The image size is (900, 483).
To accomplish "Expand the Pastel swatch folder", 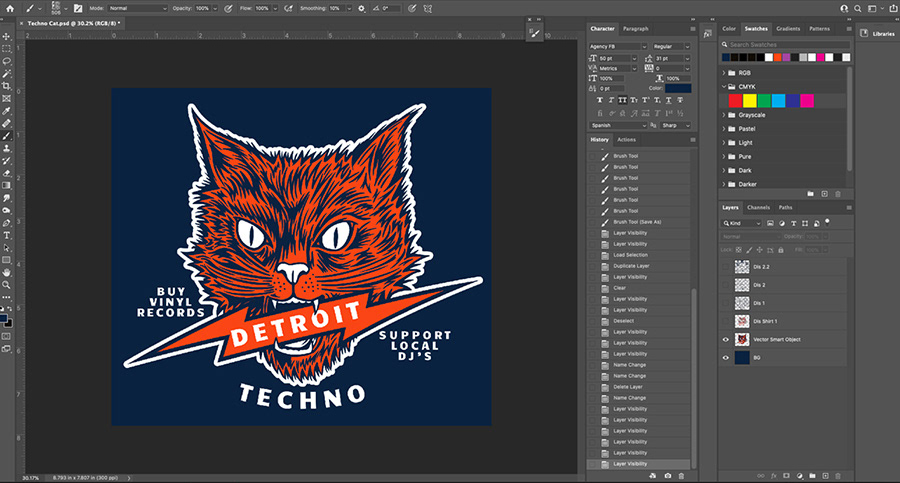I will coord(724,129).
